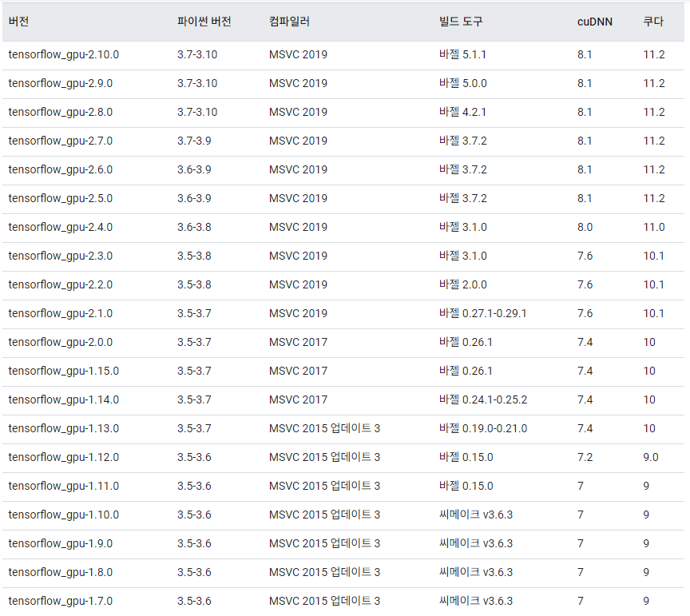Click 바젤 0.19.0-0.21.0 build tool cell
Image resolution: width=690 pixels, height=616 pixels.
[x=483, y=428]
